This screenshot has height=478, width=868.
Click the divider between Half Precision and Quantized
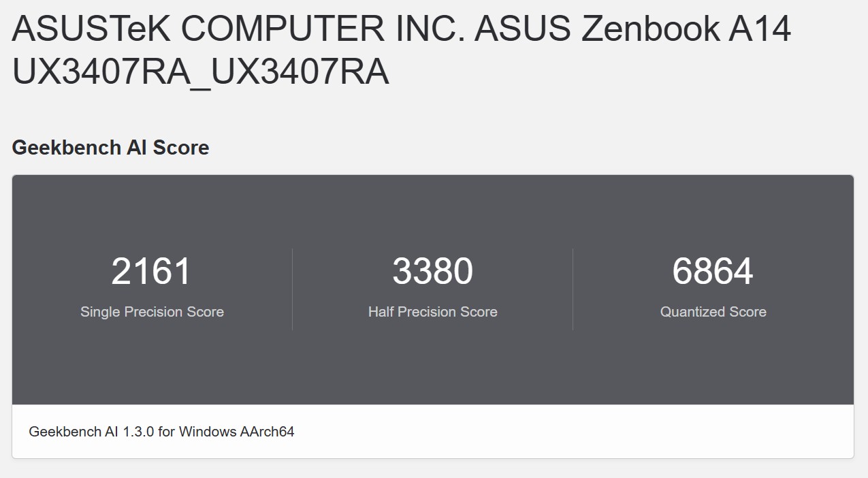(x=573, y=289)
